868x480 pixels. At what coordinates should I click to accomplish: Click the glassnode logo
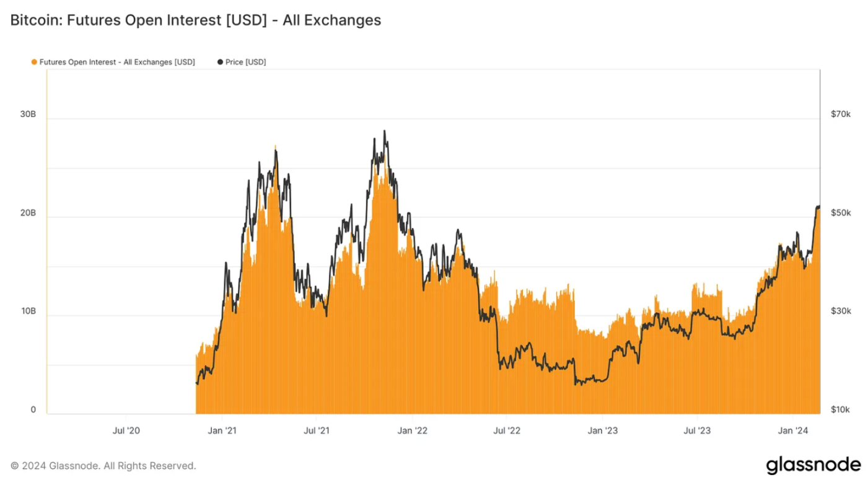(813, 465)
